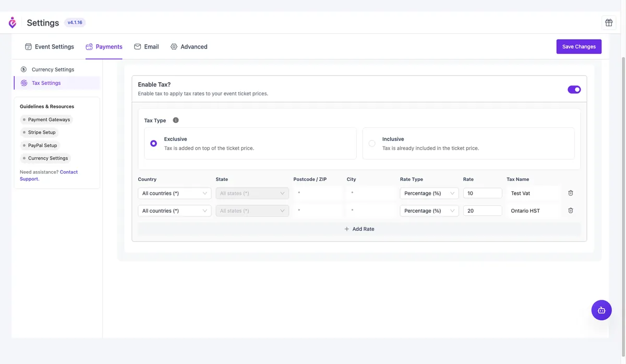This screenshot has height=364, width=626.
Task: Click Add Rate button
Action: (x=359, y=229)
